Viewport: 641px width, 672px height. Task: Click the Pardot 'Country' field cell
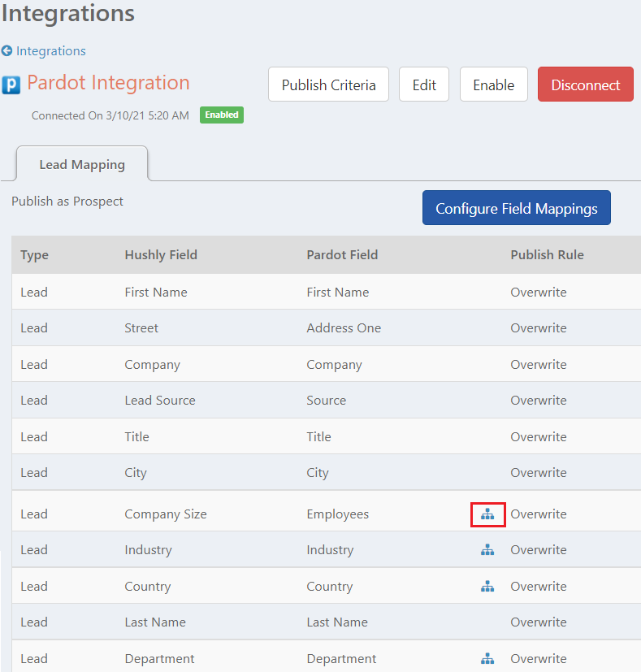tap(330, 587)
